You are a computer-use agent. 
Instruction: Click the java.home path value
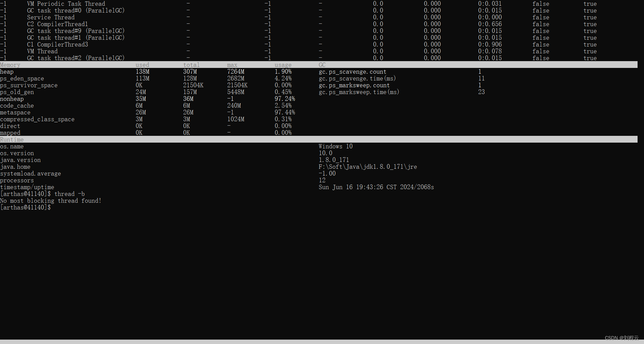(x=368, y=167)
